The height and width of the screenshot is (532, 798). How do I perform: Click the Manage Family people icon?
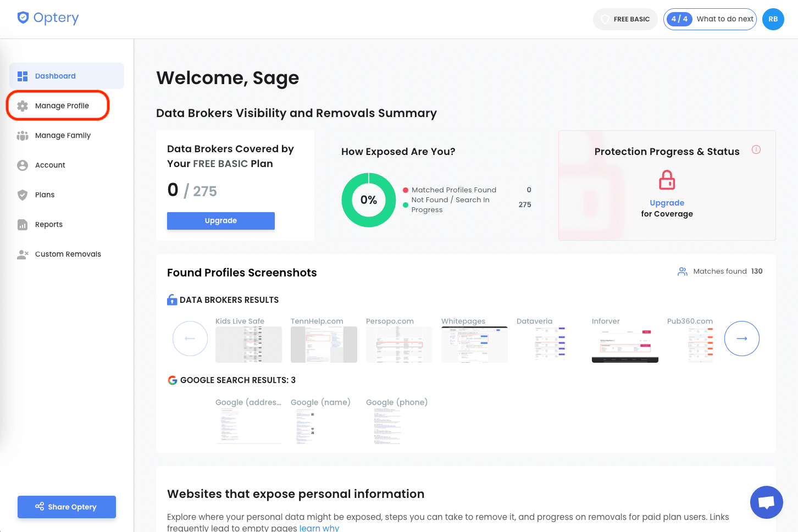point(23,136)
